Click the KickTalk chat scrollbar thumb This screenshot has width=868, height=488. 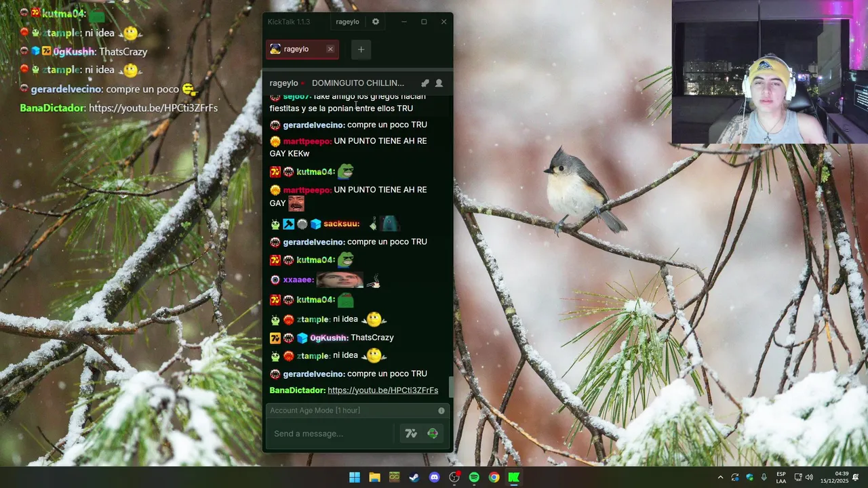pos(450,387)
